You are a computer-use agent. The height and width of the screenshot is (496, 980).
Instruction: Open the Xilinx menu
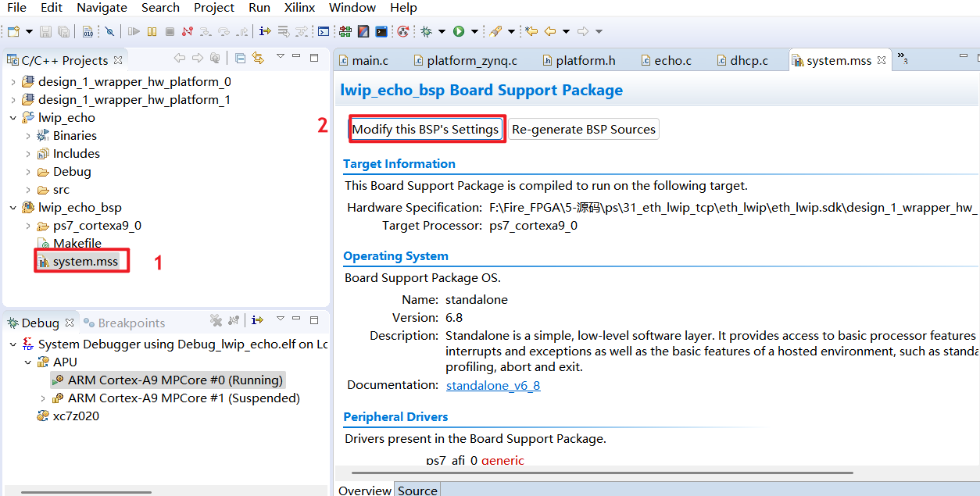click(299, 8)
